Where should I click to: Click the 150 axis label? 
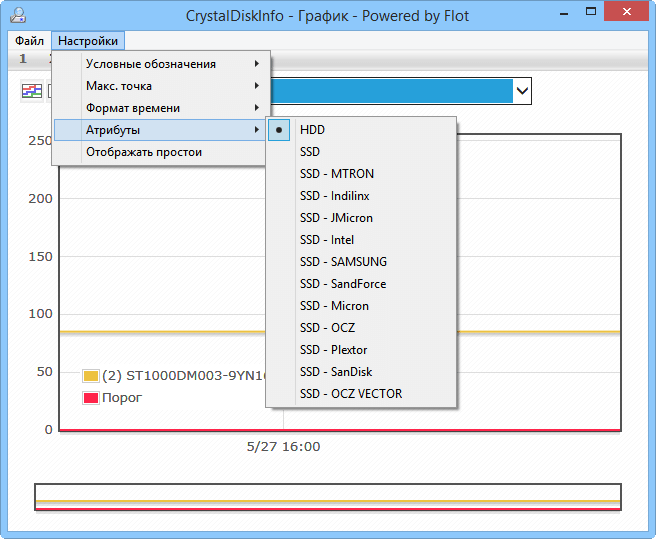pos(40,257)
